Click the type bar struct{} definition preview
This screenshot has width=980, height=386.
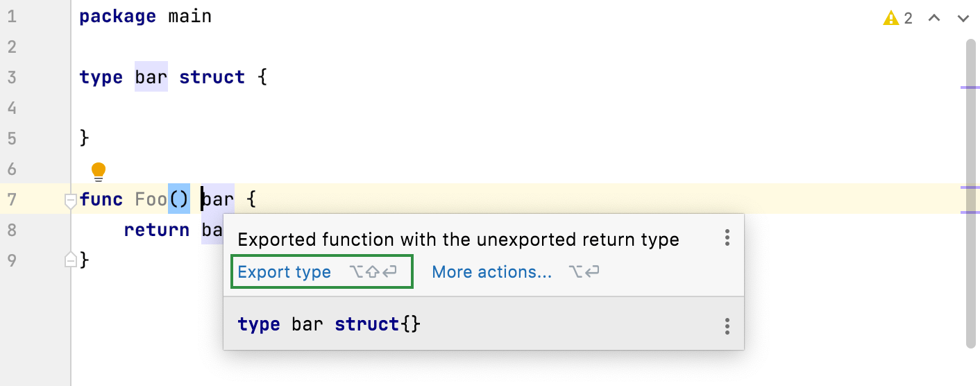tap(329, 324)
